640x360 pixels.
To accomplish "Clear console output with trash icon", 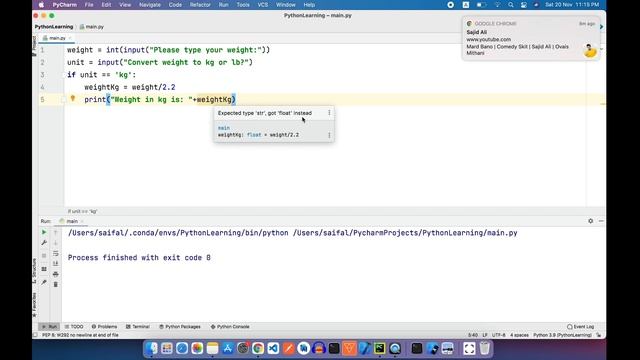I will 56,284.
